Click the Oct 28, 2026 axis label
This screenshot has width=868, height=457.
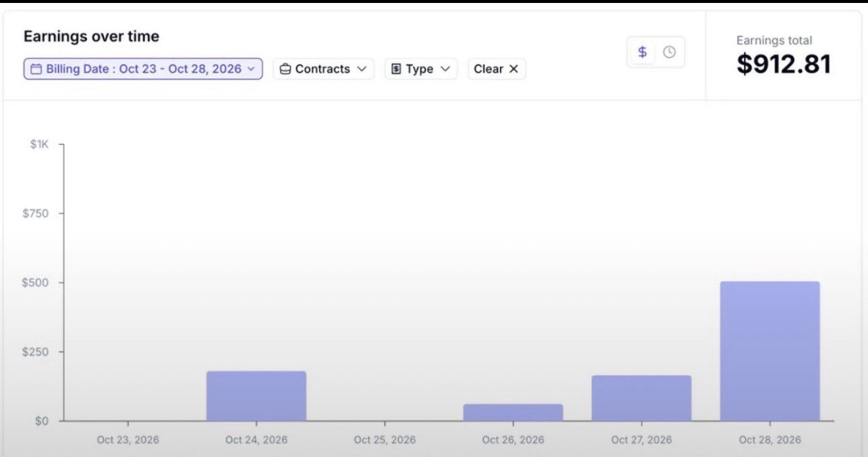(770, 440)
